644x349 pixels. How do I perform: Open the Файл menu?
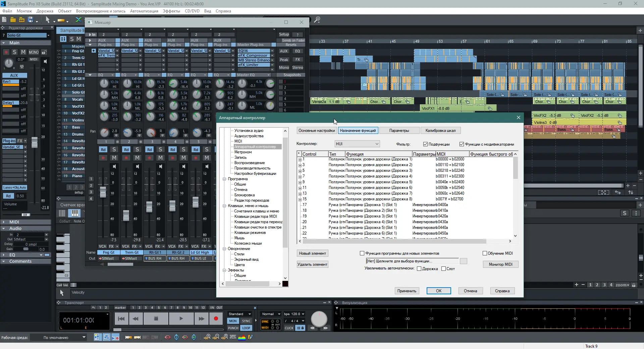click(7, 11)
